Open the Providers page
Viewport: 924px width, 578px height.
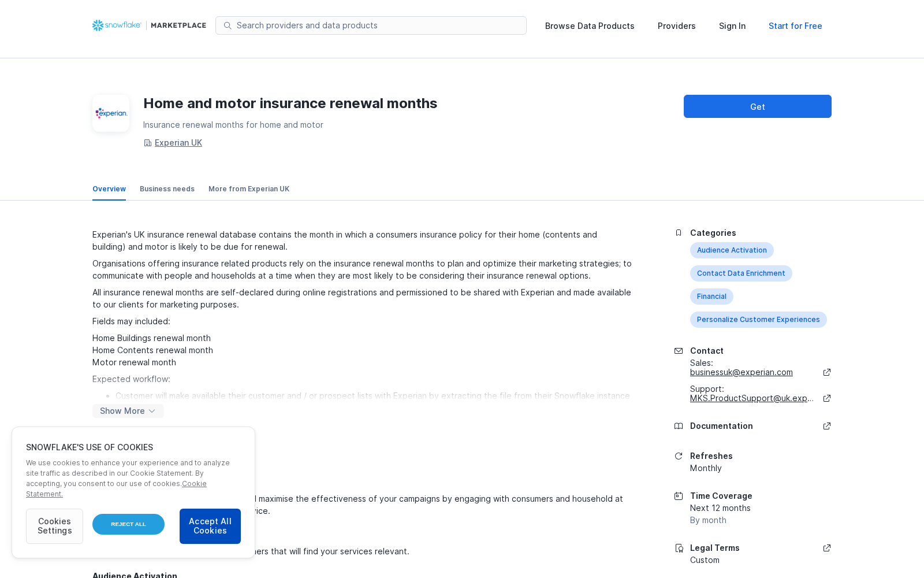677,26
